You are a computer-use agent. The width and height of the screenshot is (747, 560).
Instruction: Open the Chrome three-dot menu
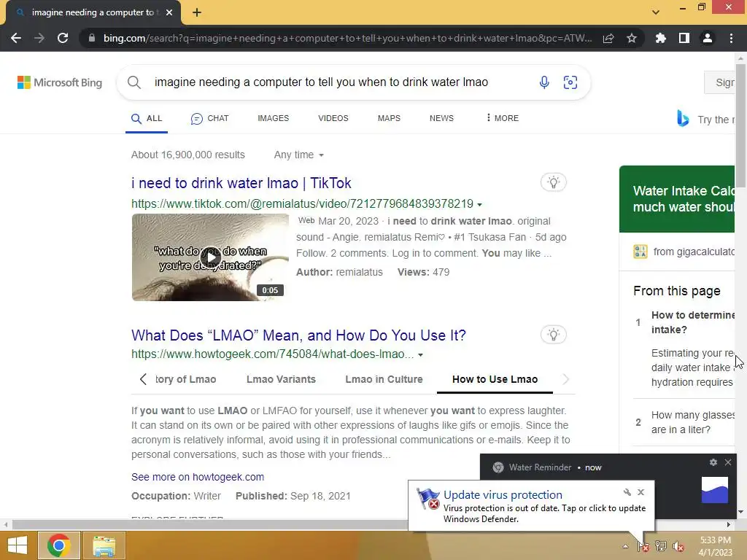tap(731, 38)
